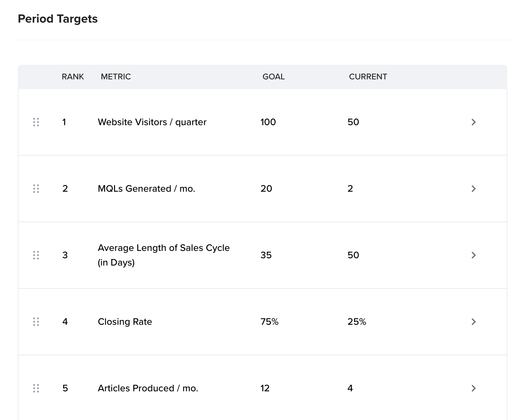Image resolution: width=514 pixels, height=420 pixels.
Task: Grab the drag handle for MQLs Generated row
Action: (36, 189)
